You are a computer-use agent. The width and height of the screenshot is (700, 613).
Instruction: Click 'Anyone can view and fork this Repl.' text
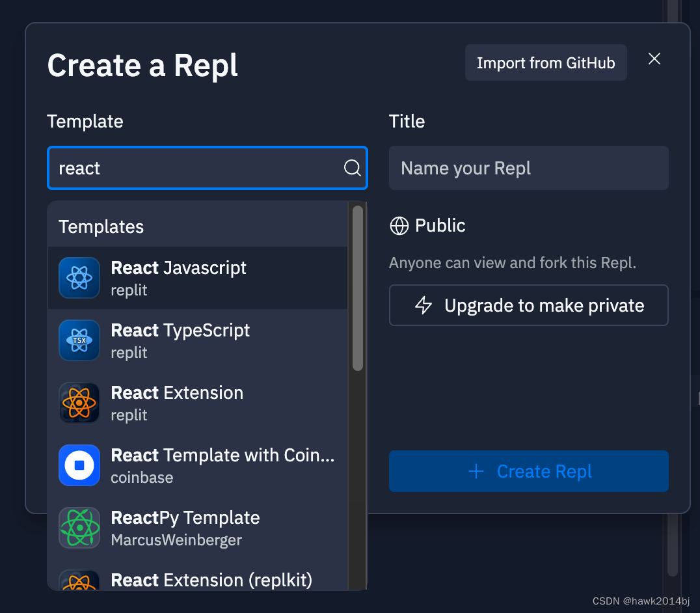[x=513, y=263]
